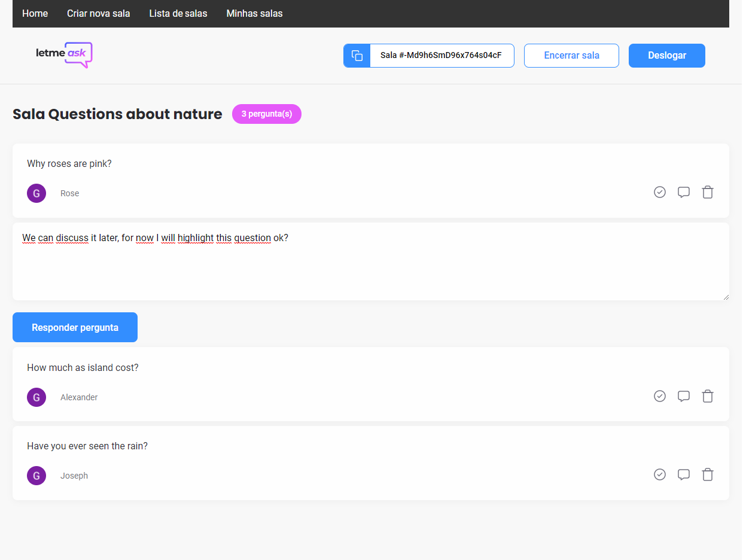Go to "Criar nova sala"
Viewport: 743px width, 560px height.
coord(98,13)
